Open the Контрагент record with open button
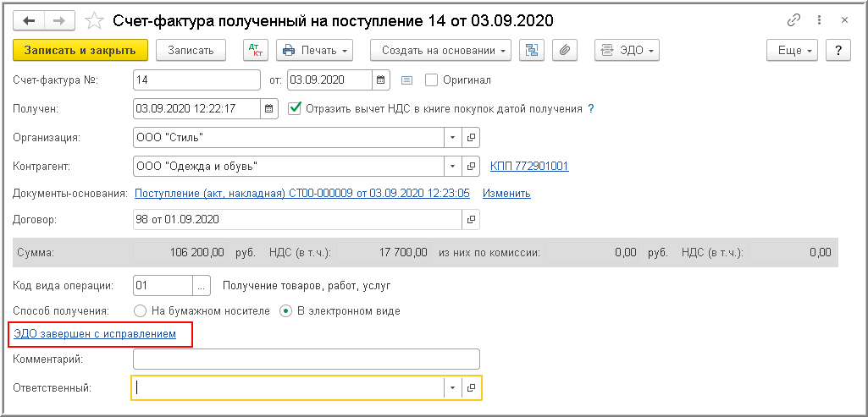The image size is (868, 417). [x=472, y=166]
